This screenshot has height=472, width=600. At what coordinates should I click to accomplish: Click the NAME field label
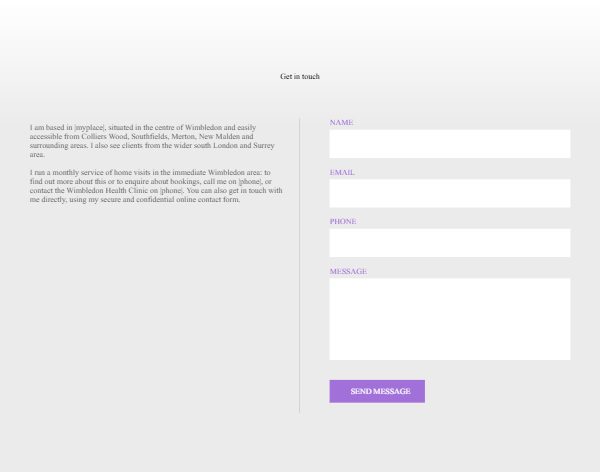[341, 123]
